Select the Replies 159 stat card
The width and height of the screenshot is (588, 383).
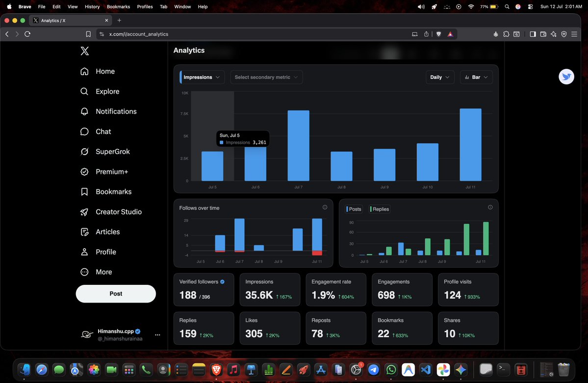[x=204, y=328]
